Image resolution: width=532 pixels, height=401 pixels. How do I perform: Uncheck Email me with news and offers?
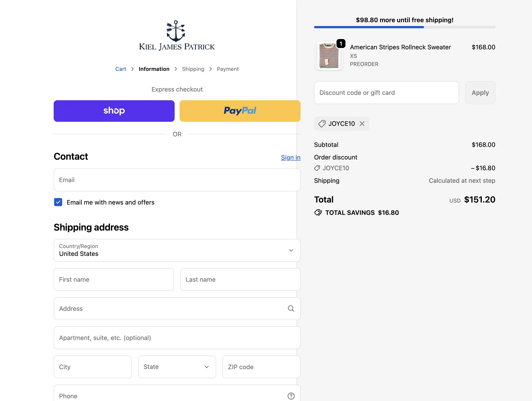58,202
